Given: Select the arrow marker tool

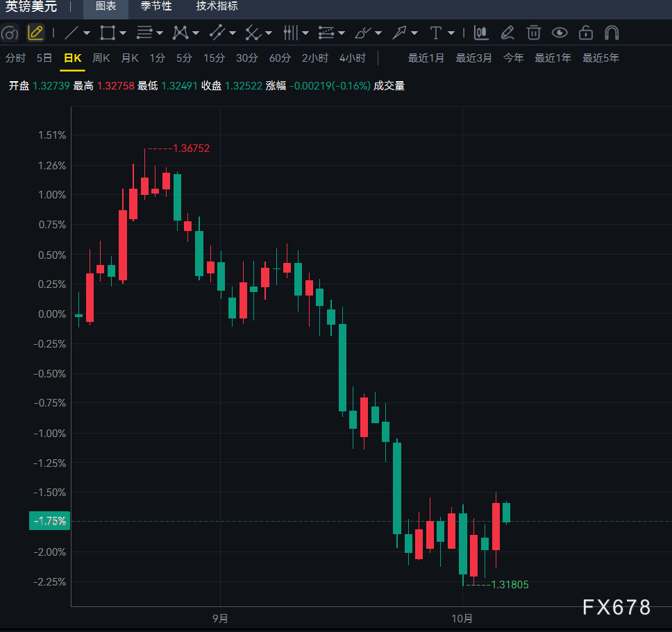Looking at the screenshot, I should coord(399,33).
